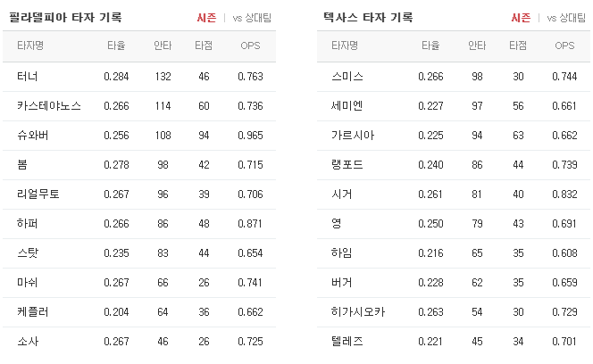Click 안타 column header in Philadelphia table
The width and height of the screenshot is (593, 364).
pos(163,45)
